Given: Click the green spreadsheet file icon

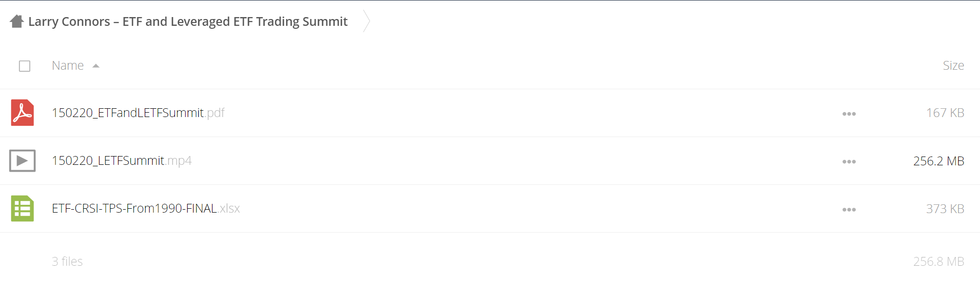Looking at the screenshot, I should [x=22, y=208].
